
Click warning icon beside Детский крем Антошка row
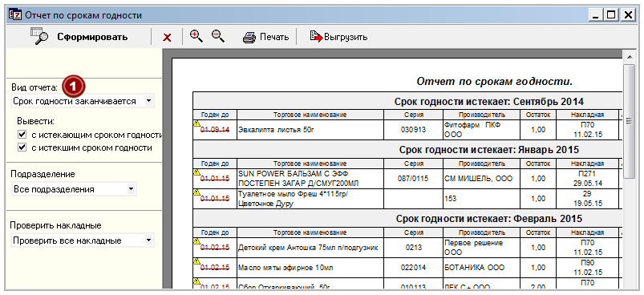pos(196,240)
